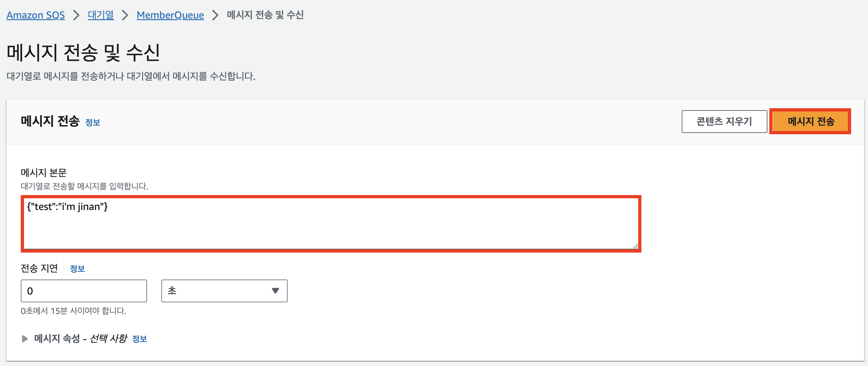
Task: Click the breadcrumb chevron after Amazon SQS
Action: [77, 15]
